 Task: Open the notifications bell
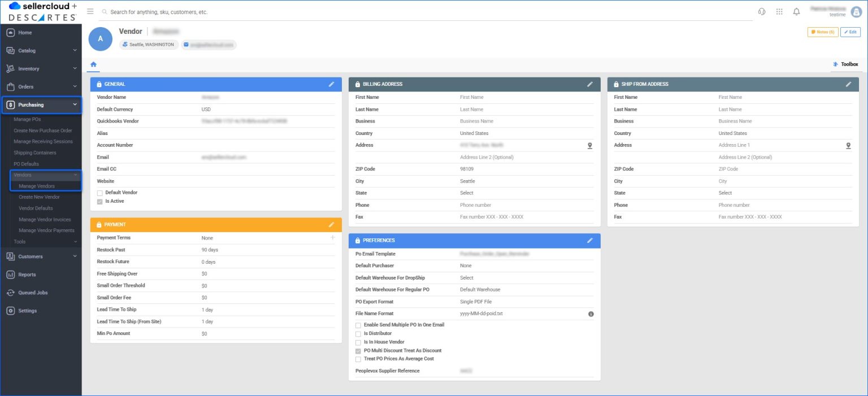tap(796, 11)
